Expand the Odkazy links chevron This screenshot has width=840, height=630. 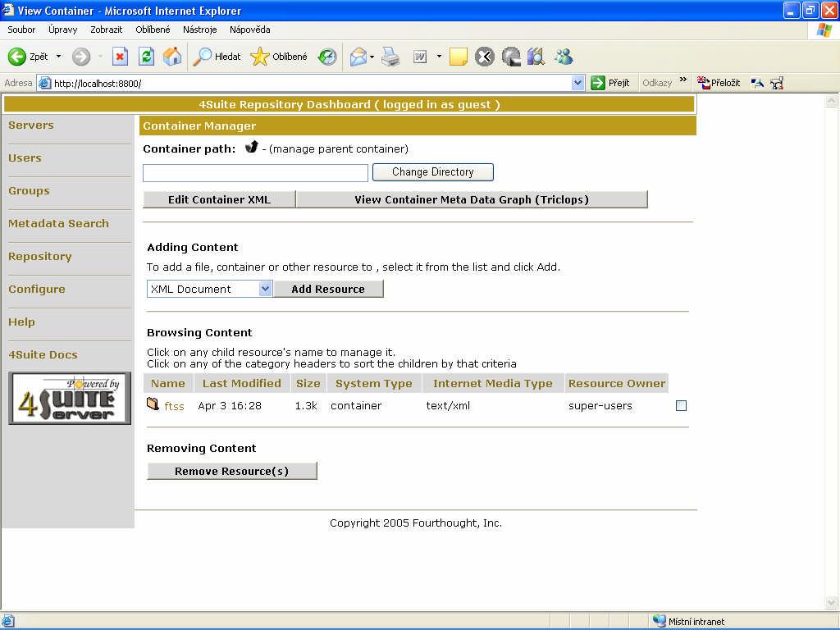coord(683,80)
